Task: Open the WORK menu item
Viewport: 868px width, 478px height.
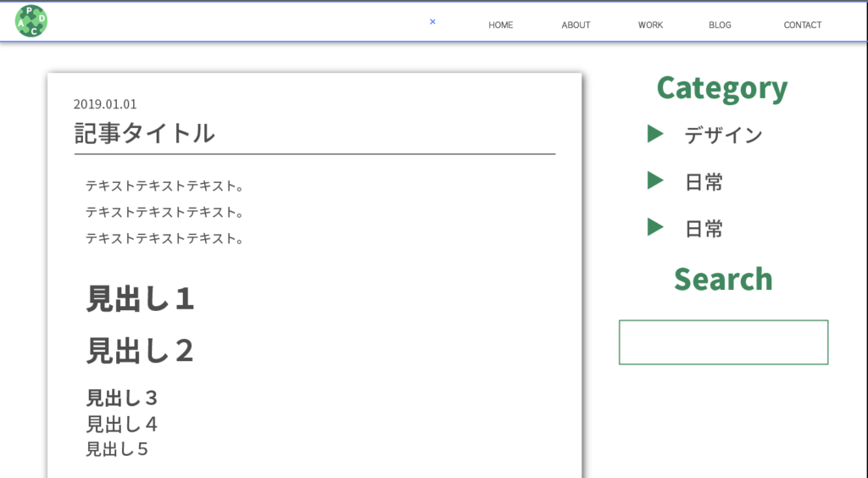Action: [650, 25]
